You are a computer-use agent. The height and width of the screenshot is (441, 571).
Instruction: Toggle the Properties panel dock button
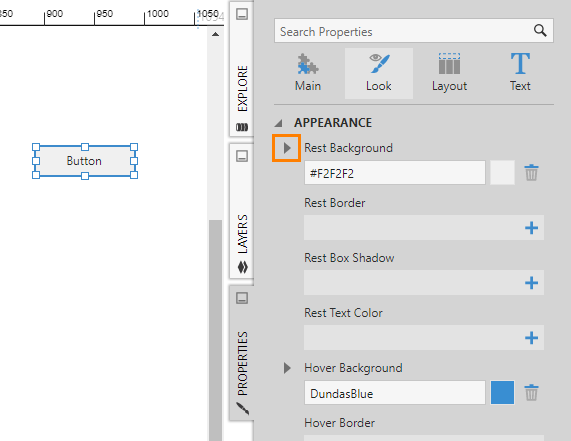(242, 298)
